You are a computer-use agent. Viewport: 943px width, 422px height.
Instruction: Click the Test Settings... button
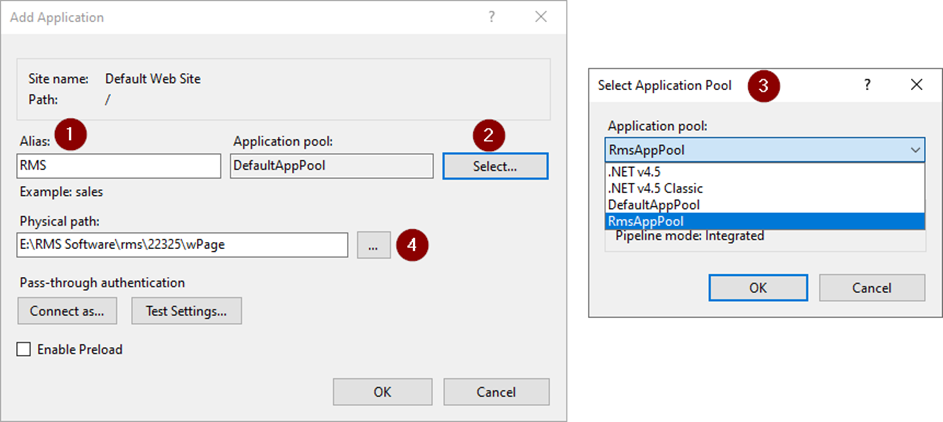[186, 311]
